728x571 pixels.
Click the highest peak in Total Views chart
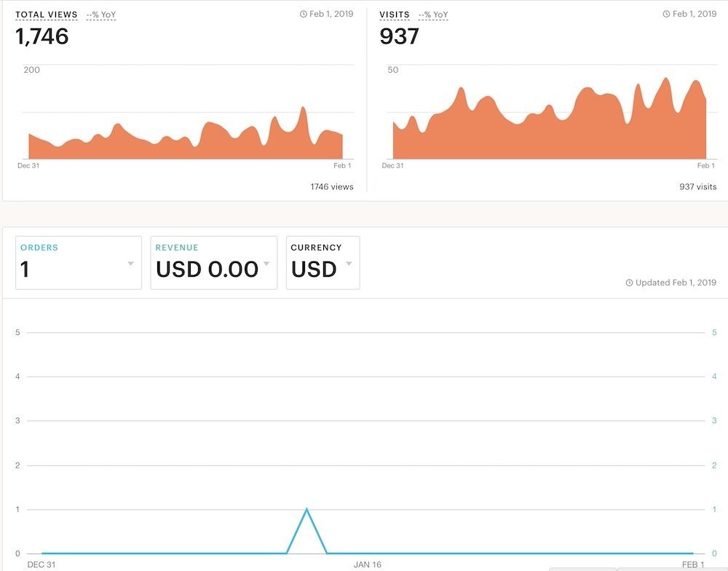[303, 109]
